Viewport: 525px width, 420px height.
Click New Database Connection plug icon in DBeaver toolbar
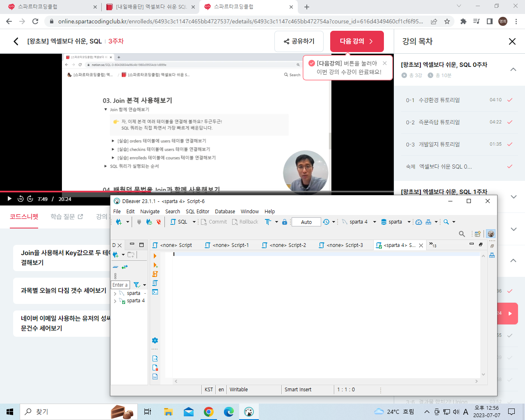(x=119, y=222)
